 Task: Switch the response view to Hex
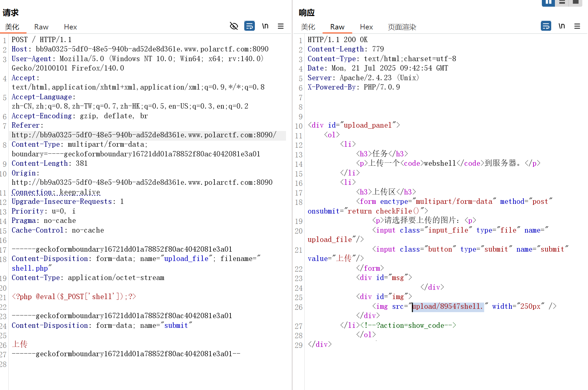pos(366,27)
